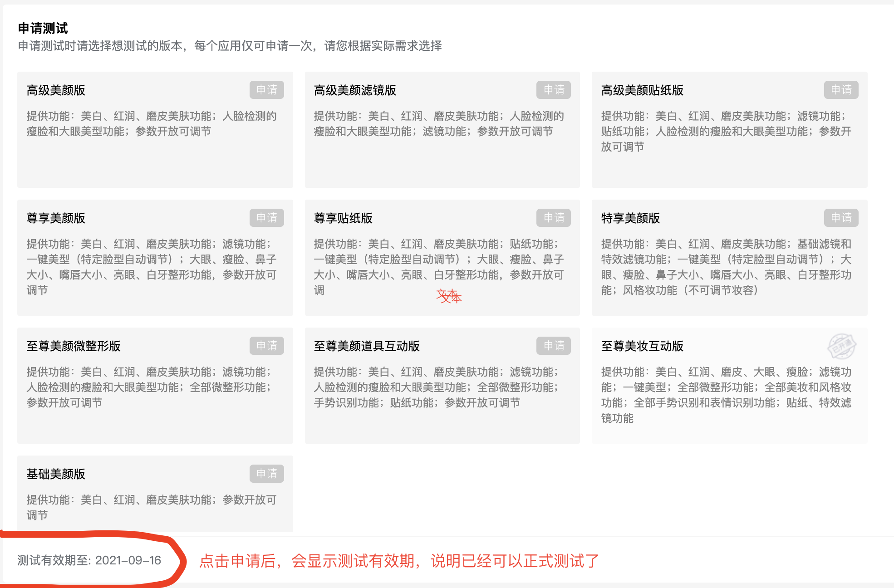Click the 测试有效期至 2021-09-16 text

point(89,560)
